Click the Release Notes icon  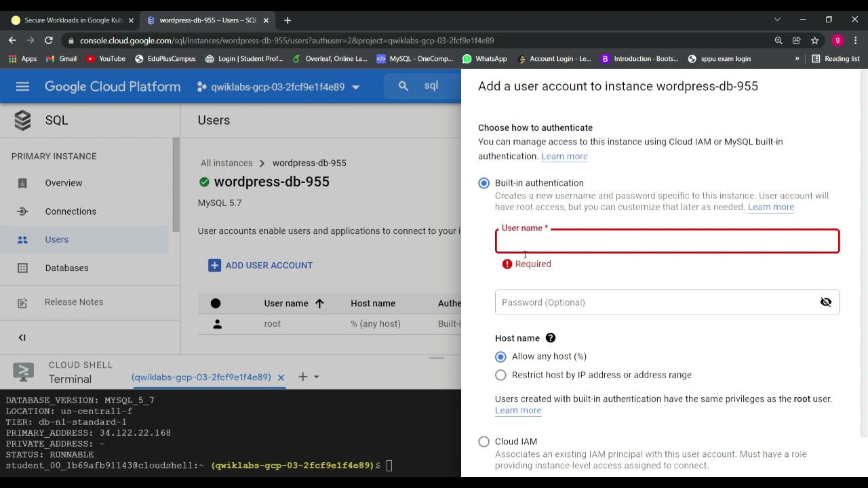pos(22,302)
